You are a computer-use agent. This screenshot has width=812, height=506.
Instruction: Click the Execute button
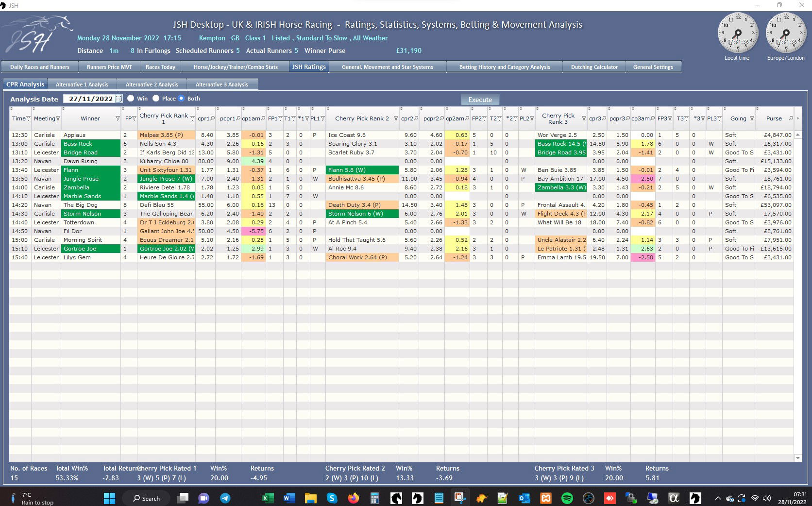(x=480, y=100)
